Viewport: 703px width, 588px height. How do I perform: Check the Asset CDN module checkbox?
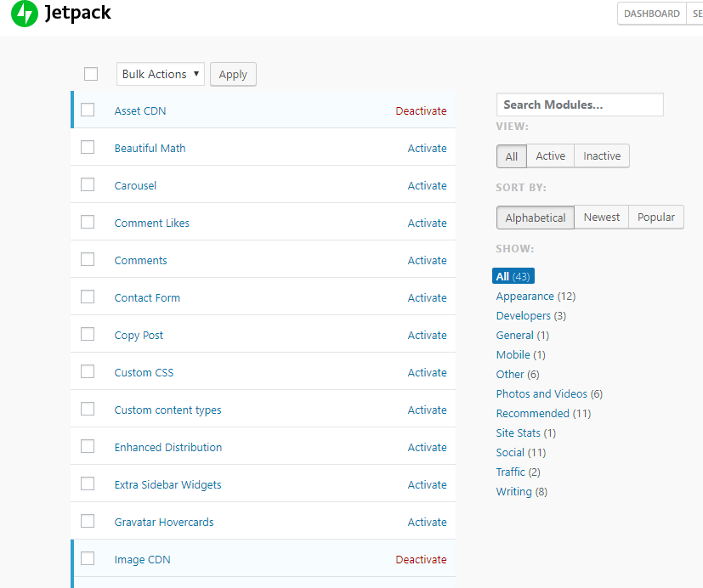(x=88, y=110)
